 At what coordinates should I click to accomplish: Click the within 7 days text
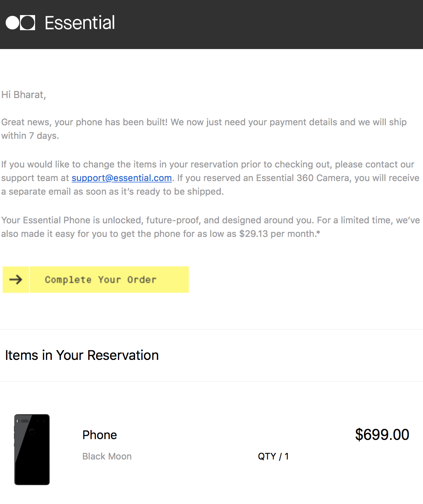point(30,136)
